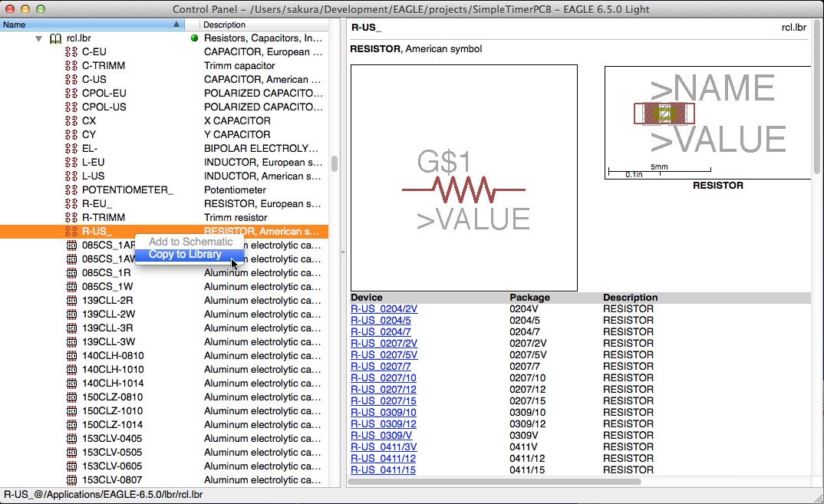Click the preview pane vertical scrollbar
Screen dimensions: 824x504
pyautogui.click(x=817, y=97)
